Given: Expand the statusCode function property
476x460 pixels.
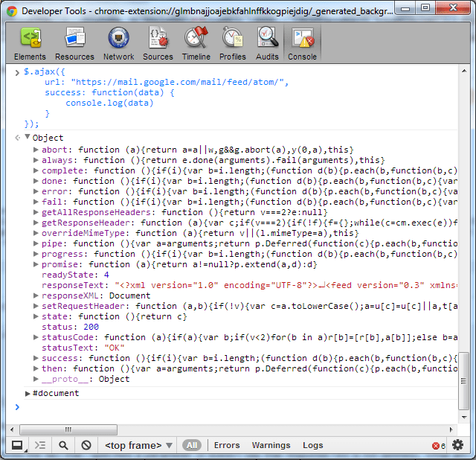Looking at the screenshot, I should [x=36, y=337].
